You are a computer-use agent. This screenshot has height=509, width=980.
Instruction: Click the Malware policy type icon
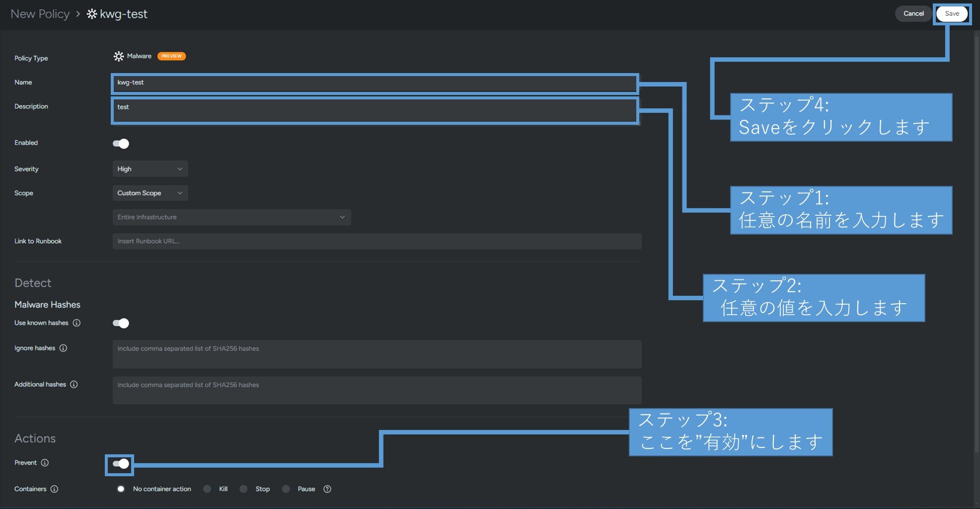click(118, 56)
